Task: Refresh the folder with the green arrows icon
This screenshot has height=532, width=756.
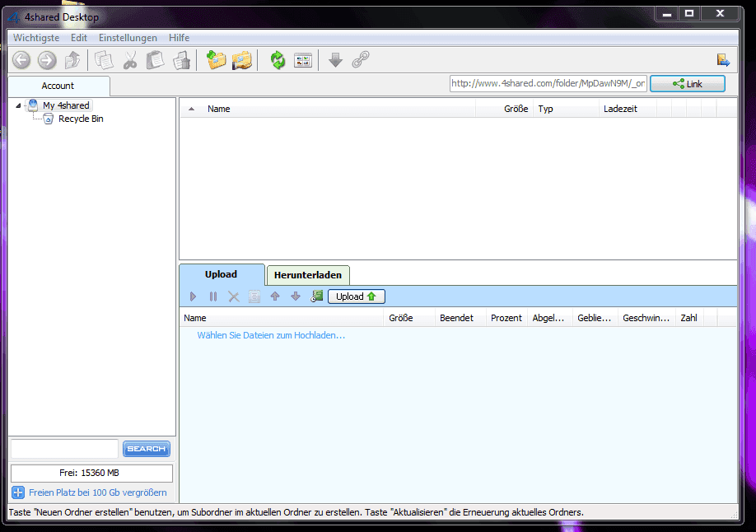Action: pyautogui.click(x=278, y=60)
